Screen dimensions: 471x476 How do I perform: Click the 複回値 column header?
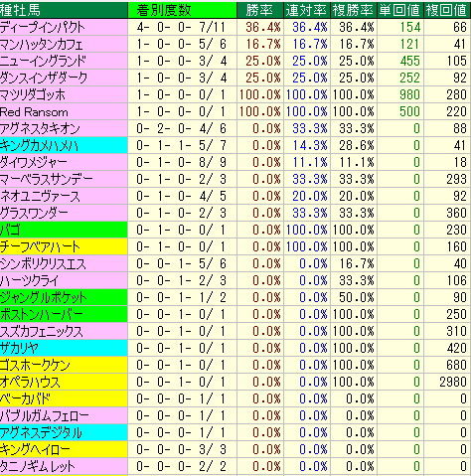click(x=447, y=10)
